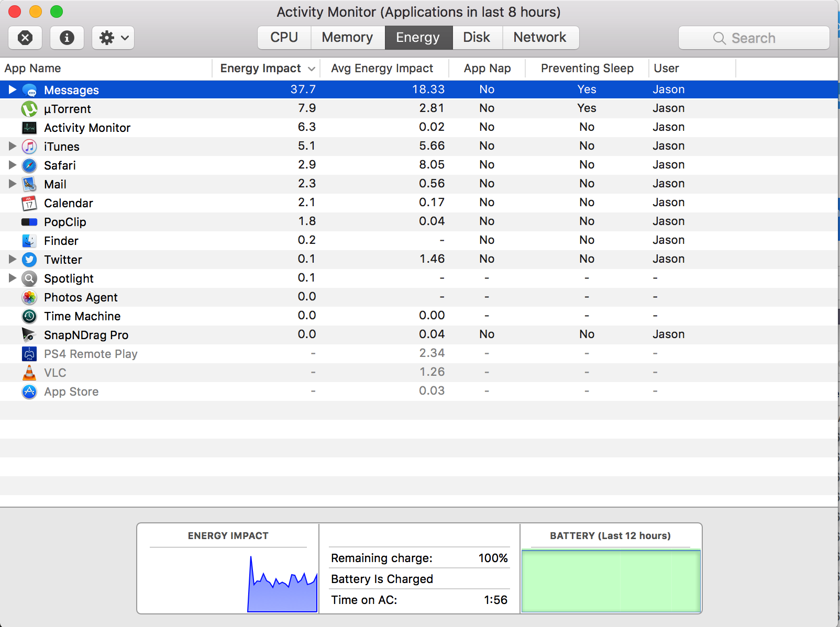840x627 pixels.
Task: Click the Twitter bird icon
Action: coord(29,260)
